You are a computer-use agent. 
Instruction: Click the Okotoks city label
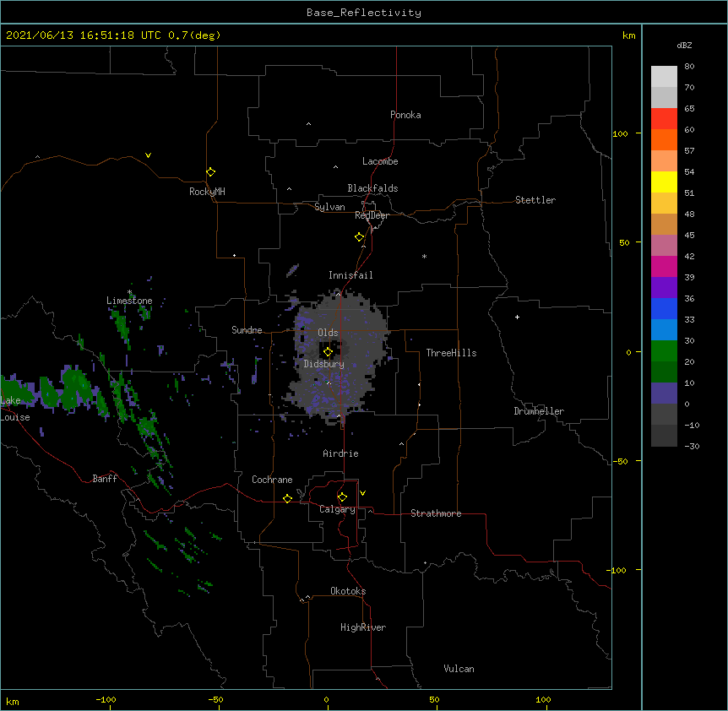click(x=348, y=591)
